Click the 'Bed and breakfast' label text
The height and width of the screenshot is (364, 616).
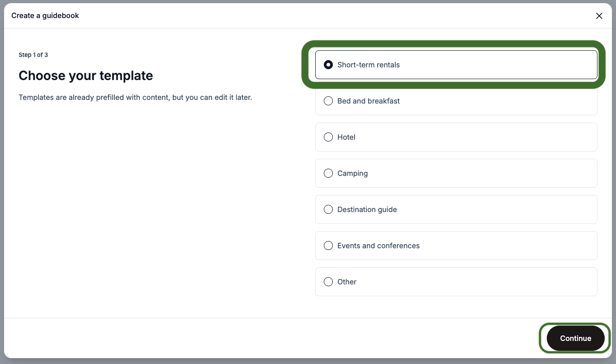coord(369,101)
